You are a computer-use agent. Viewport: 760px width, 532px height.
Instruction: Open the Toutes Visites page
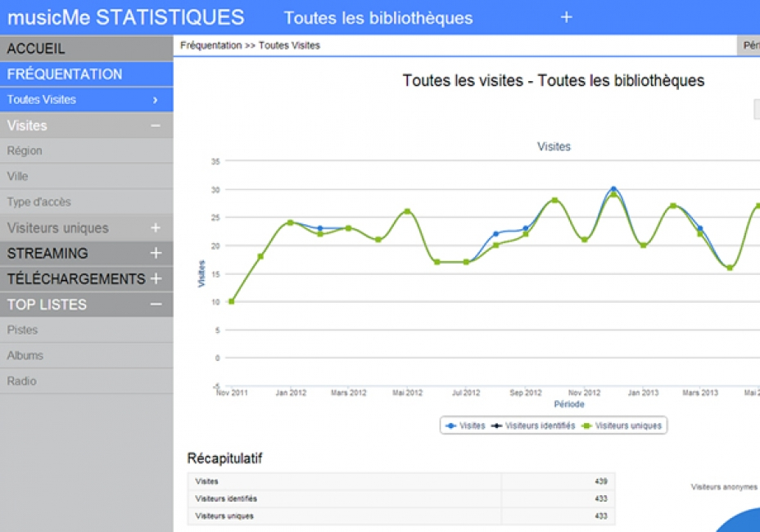(86, 100)
